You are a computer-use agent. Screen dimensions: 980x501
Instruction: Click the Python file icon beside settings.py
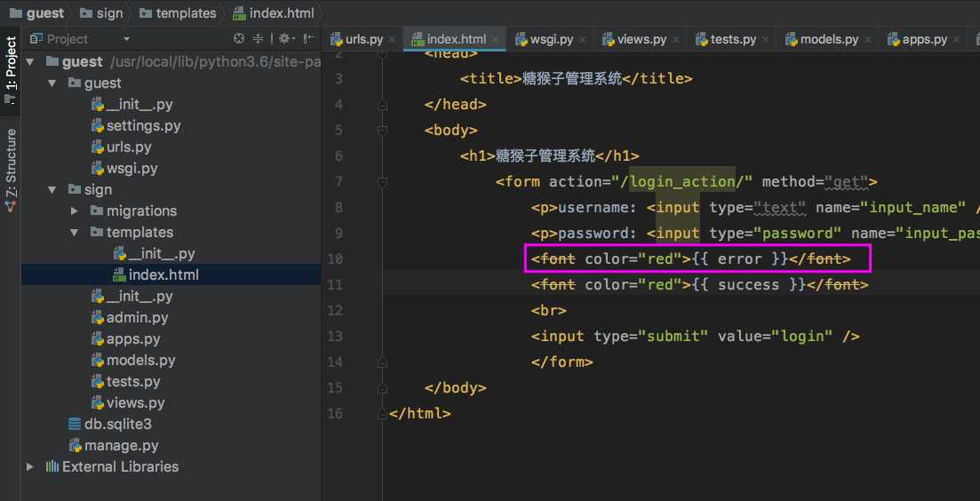[98, 125]
